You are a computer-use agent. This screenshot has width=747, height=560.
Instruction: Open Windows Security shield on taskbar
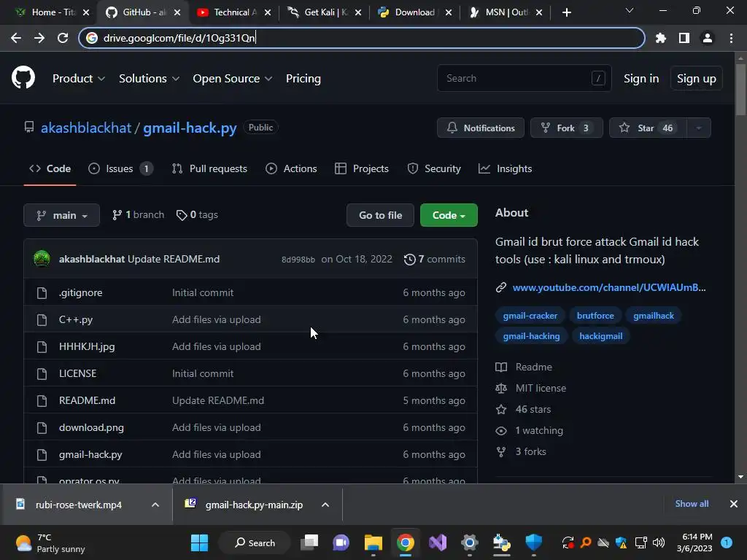pos(533,542)
